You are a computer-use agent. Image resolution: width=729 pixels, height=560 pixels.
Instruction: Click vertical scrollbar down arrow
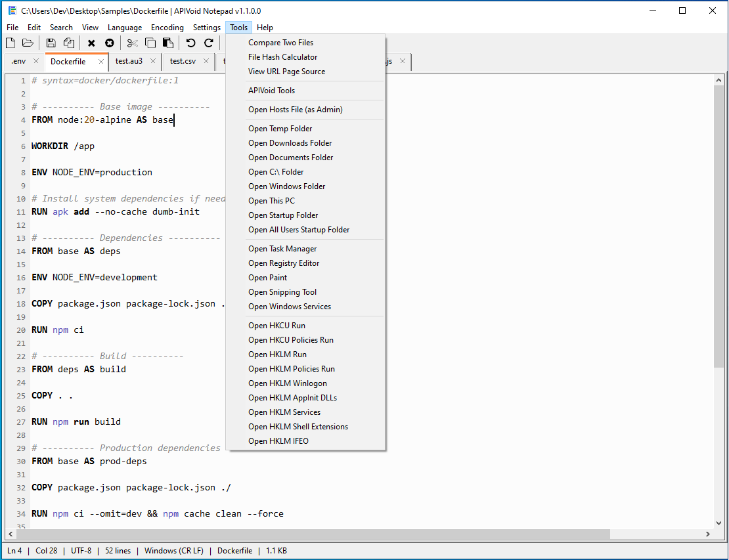coord(718,523)
